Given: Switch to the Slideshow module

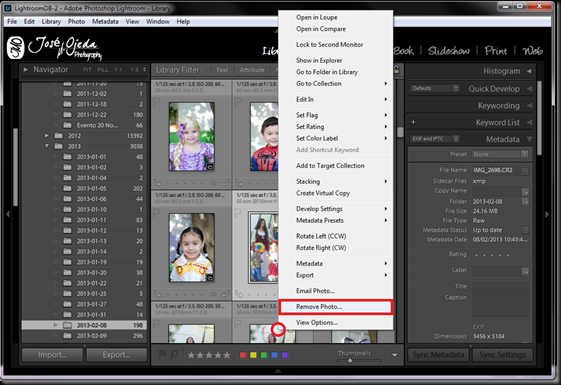Looking at the screenshot, I should (449, 51).
